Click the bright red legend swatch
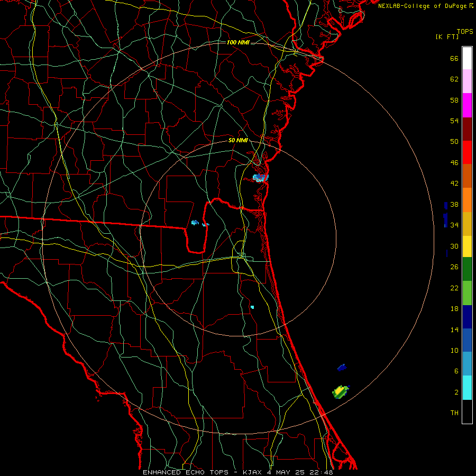The width and height of the screenshot is (476, 476). point(467,152)
